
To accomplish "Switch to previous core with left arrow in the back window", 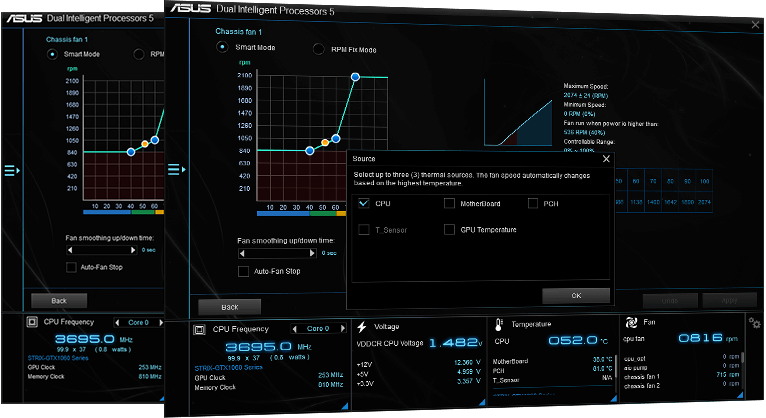I will tap(117, 322).
